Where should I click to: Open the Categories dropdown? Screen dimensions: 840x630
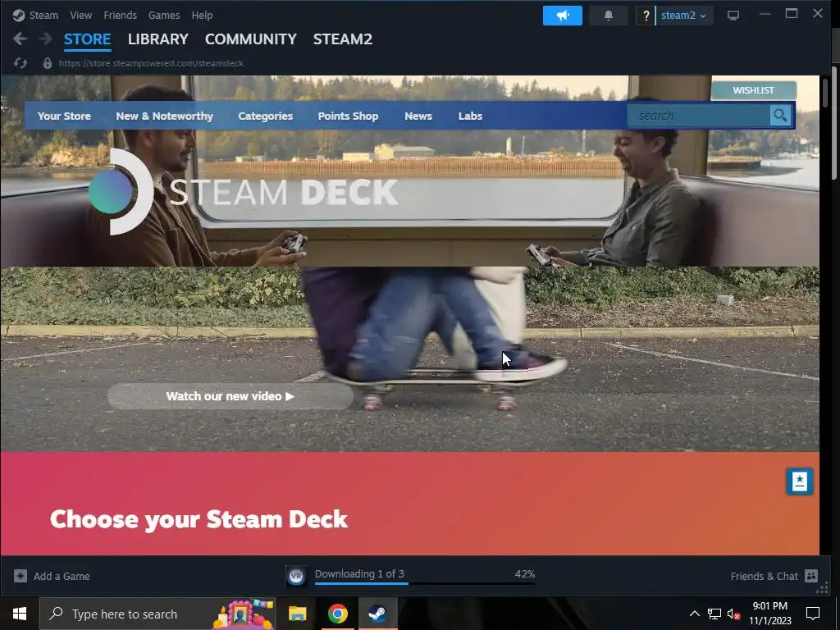(265, 116)
